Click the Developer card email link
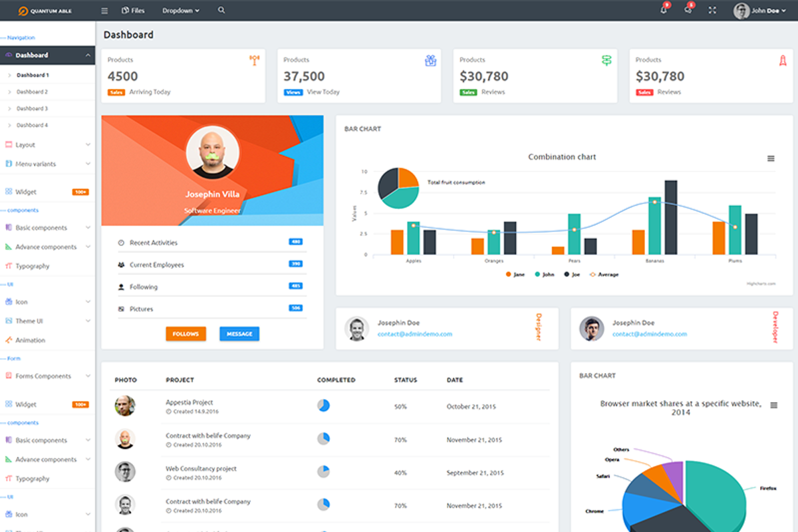The width and height of the screenshot is (798, 532). pyautogui.click(x=650, y=334)
